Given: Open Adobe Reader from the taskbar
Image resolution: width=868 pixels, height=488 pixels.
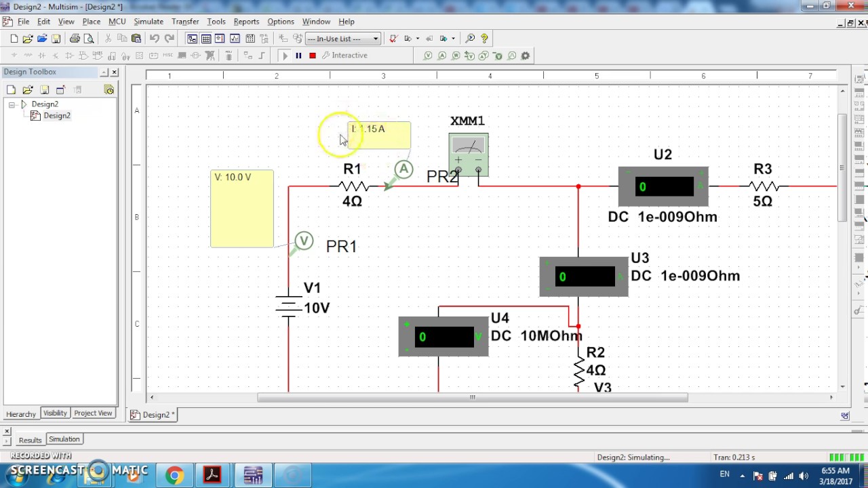Looking at the screenshot, I should pyautogui.click(x=212, y=476).
